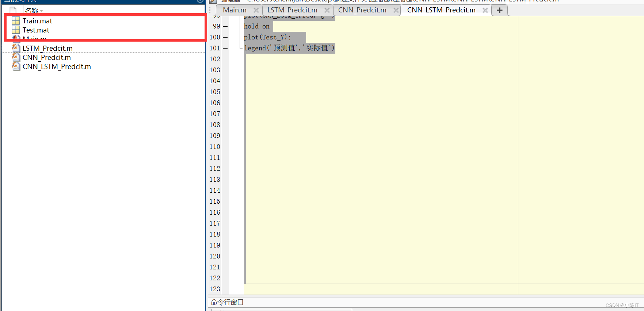The image size is (644, 311).
Task: Switch to the CNN_LSTM_Predcit.m editor tab
Action: pos(441,10)
